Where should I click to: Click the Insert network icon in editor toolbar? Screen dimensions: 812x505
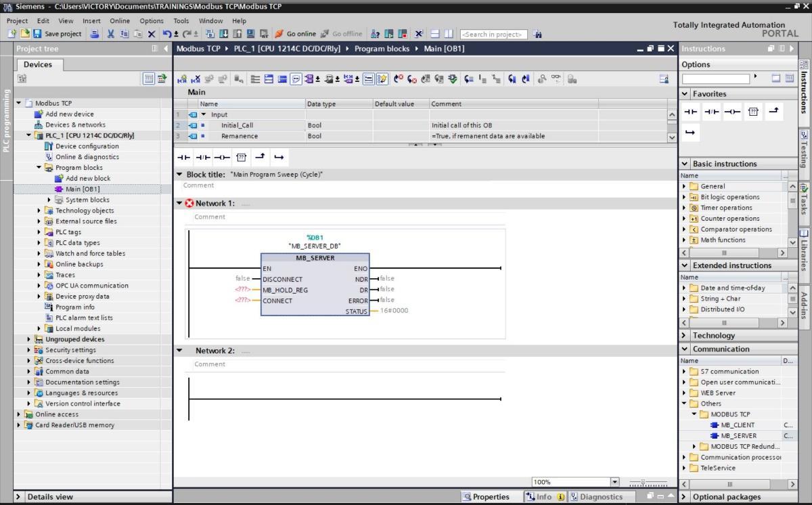(x=181, y=79)
